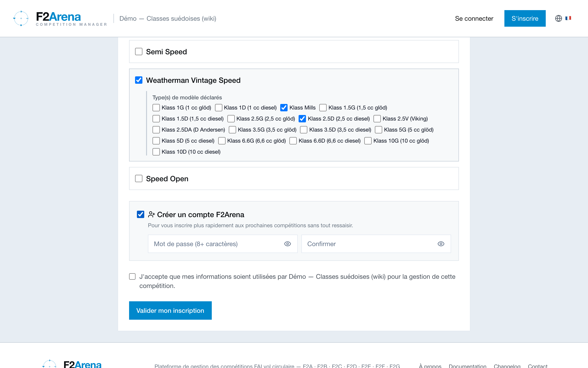Check Klass 1G (1 cc glöd)
Image resolution: width=588 pixels, height=368 pixels.
(156, 108)
